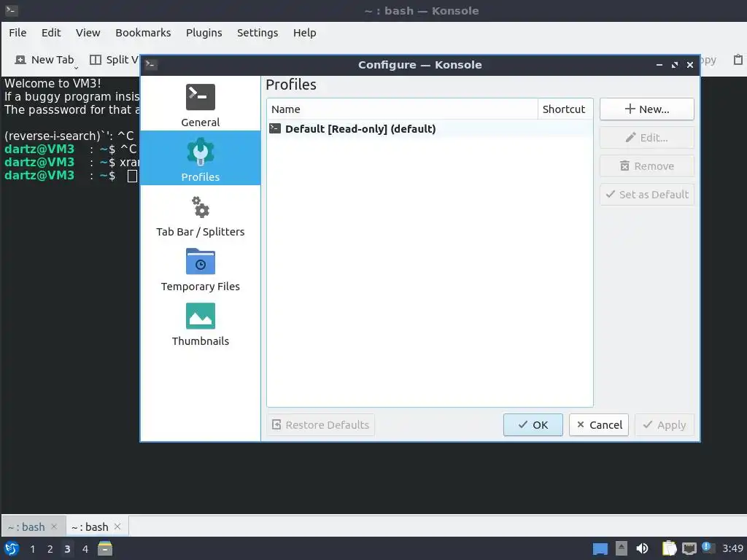Click the Remove profile button
Screen dimensions: 747x560
(x=646, y=166)
